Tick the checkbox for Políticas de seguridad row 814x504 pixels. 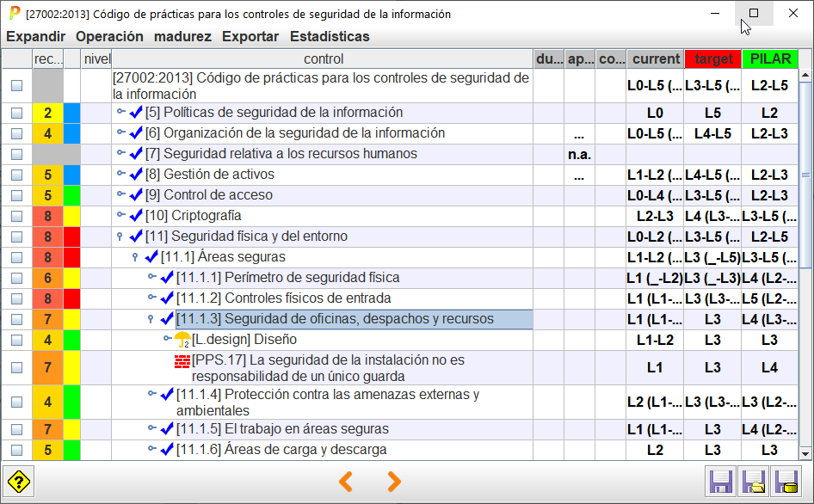(16, 114)
